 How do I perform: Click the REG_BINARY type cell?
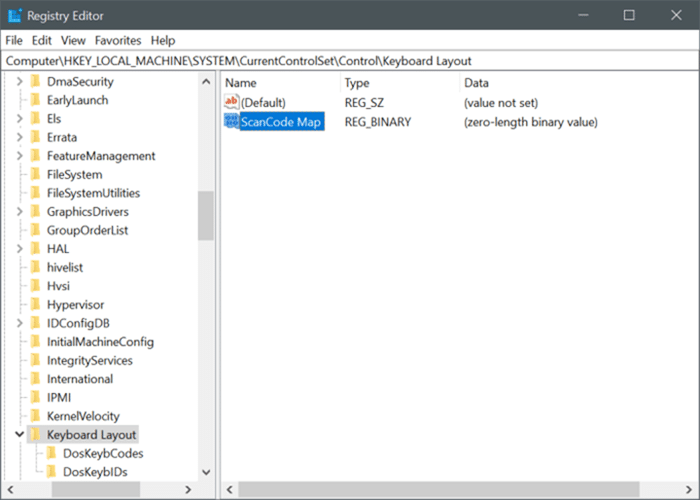pyautogui.click(x=378, y=122)
